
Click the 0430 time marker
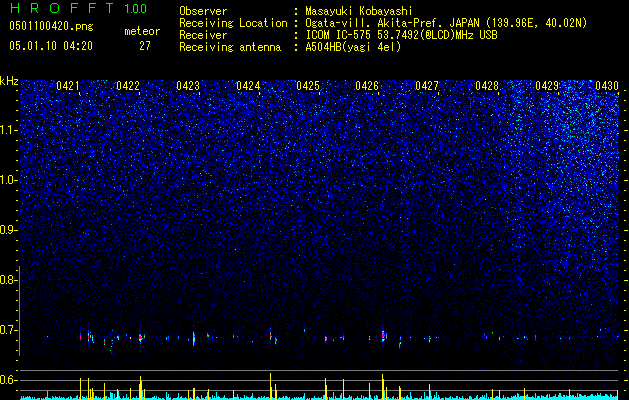click(x=607, y=86)
